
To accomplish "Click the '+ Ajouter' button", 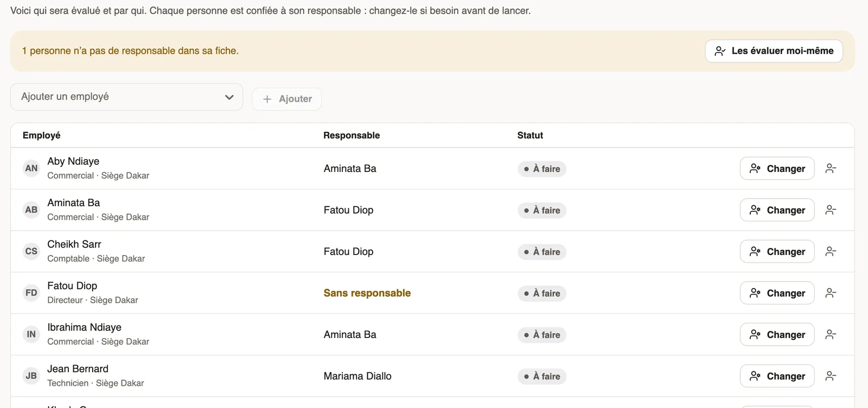I will 286,99.
